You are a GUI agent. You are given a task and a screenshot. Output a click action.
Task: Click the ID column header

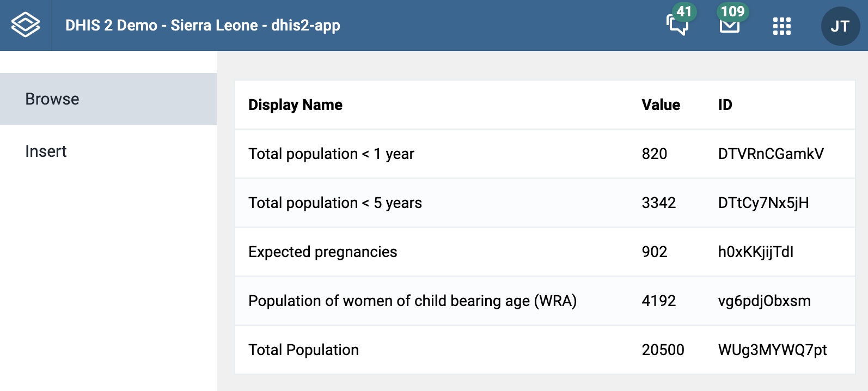(x=725, y=105)
